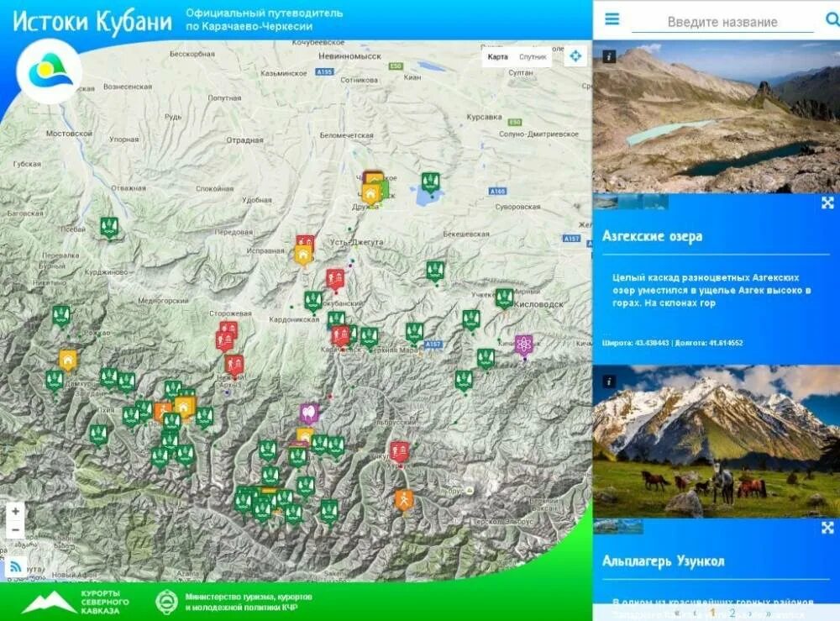Expand the Азгекские озера card fullscreen icon
Image resolution: width=840 pixels, height=621 pixels.
pos(827,203)
